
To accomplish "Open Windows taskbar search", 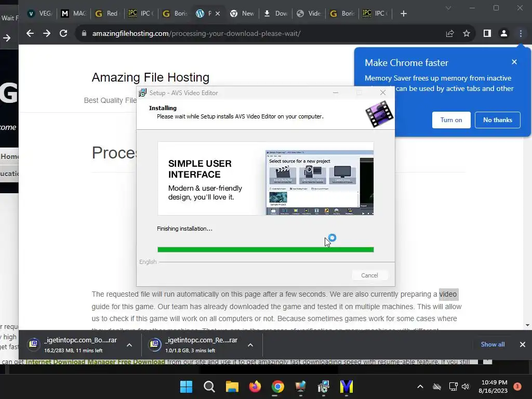I will [209, 387].
